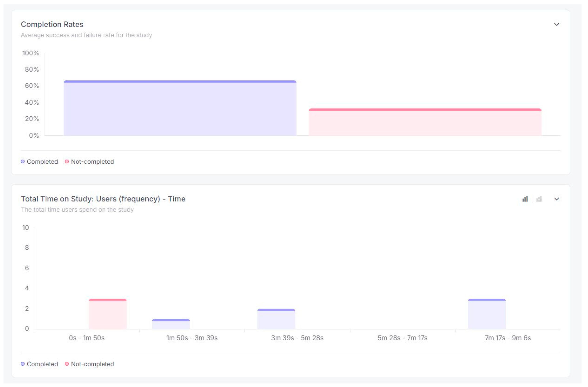Click the pink bar for 0s - 1m 50s

click(x=108, y=314)
